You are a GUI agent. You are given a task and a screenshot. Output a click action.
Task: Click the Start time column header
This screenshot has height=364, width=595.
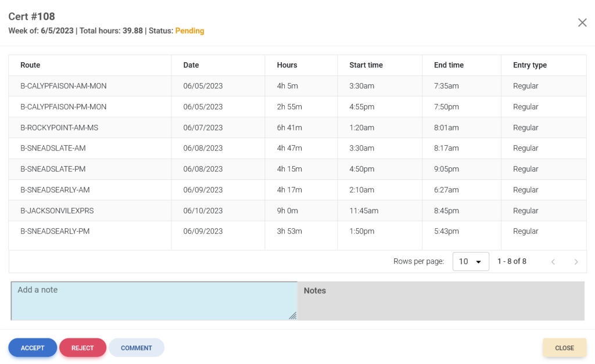[x=366, y=65]
